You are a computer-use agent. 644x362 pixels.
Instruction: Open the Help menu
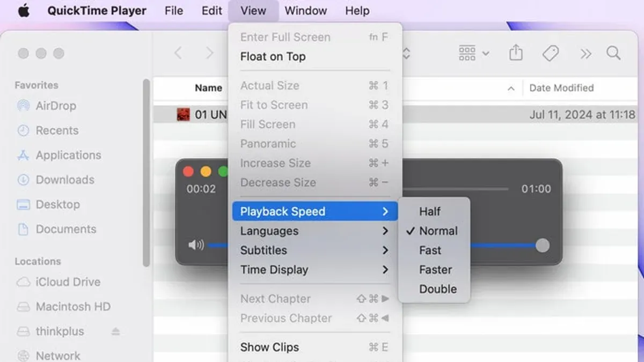[357, 11]
